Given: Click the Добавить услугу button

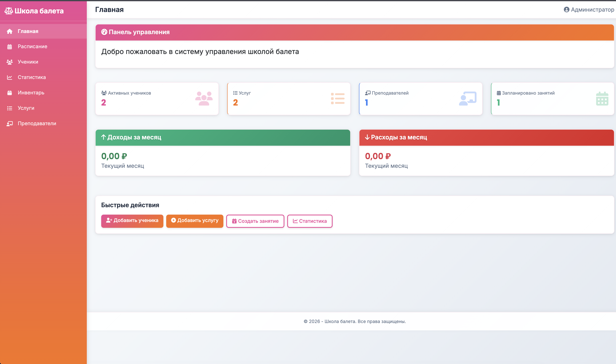Looking at the screenshot, I should [194, 221].
